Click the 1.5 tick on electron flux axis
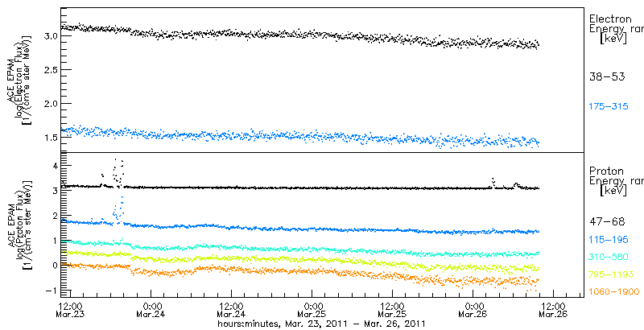The height and width of the screenshot is (330, 644). 49,137
